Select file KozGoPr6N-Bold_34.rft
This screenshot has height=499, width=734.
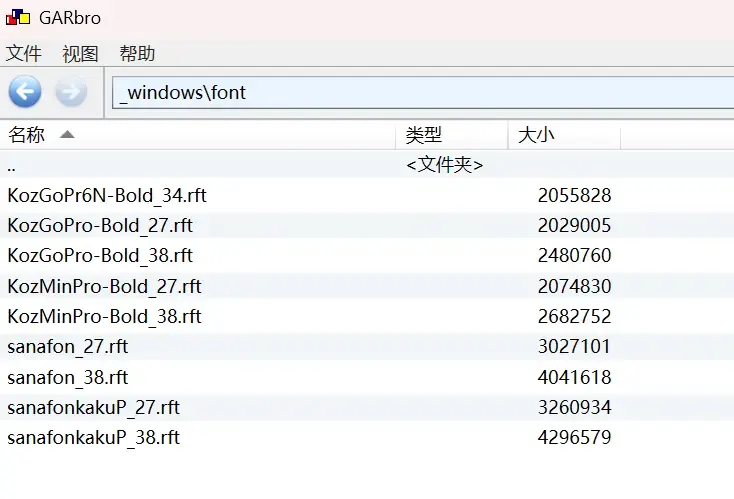point(107,195)
